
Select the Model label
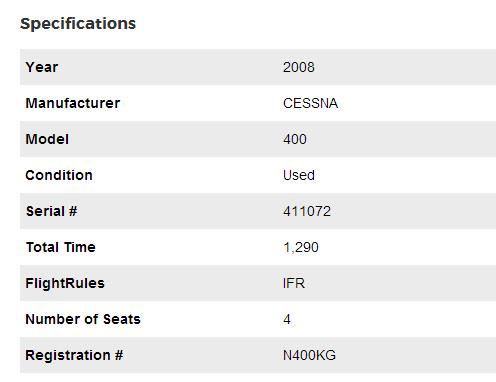pos(47,139)
